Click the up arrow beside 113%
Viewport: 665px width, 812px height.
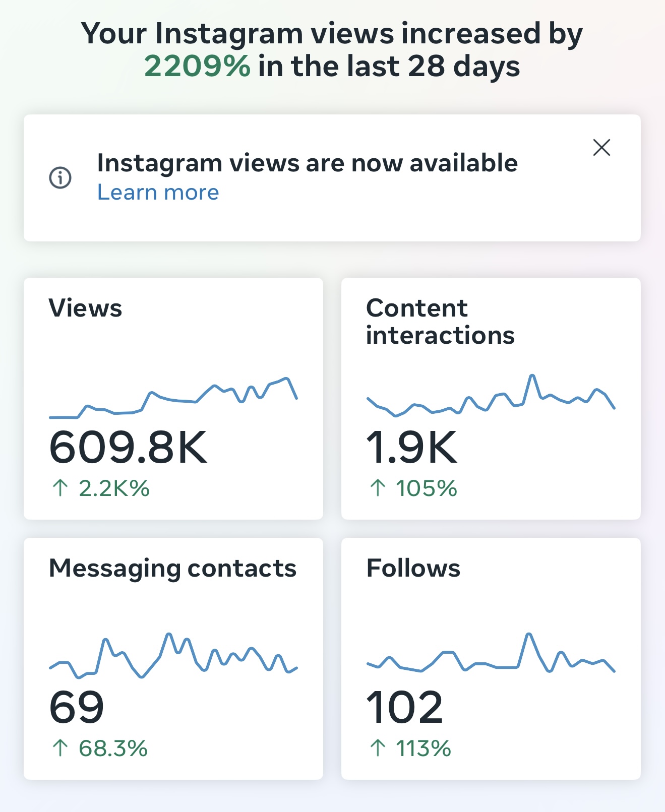378,748
